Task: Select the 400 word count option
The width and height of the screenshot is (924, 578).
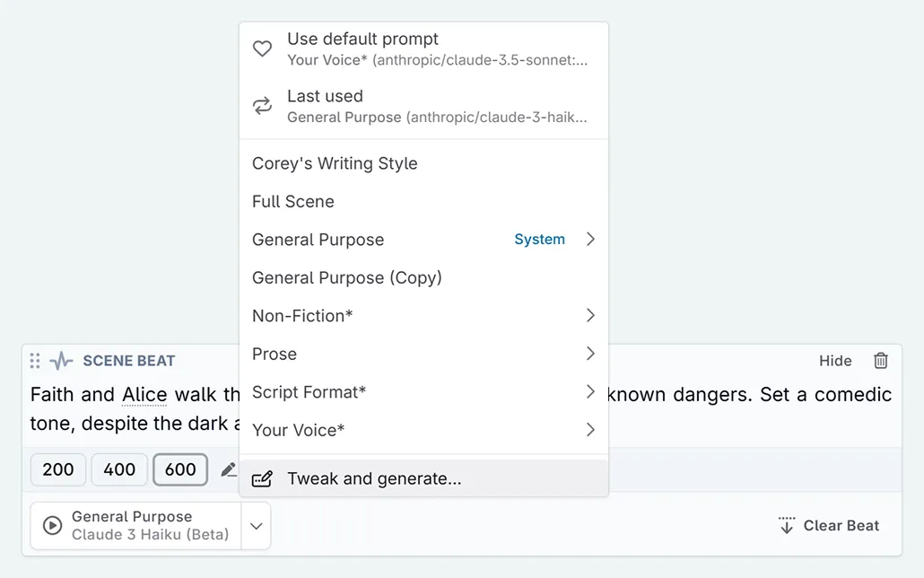Action: point(118,469)
